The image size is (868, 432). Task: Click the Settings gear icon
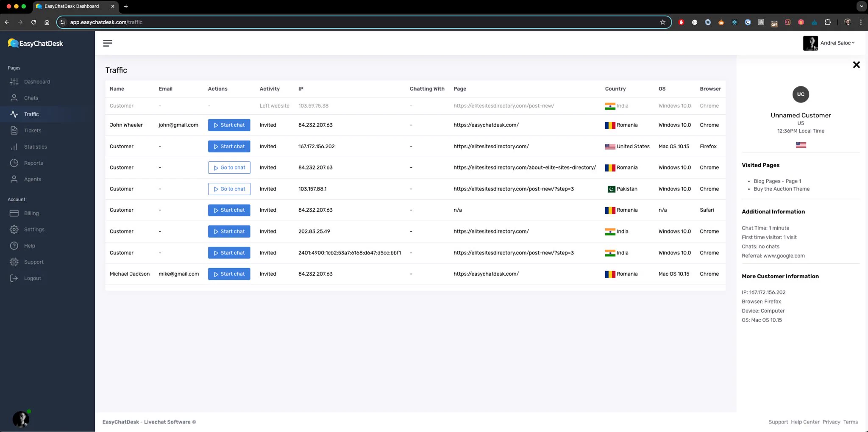tap(14, 230)
